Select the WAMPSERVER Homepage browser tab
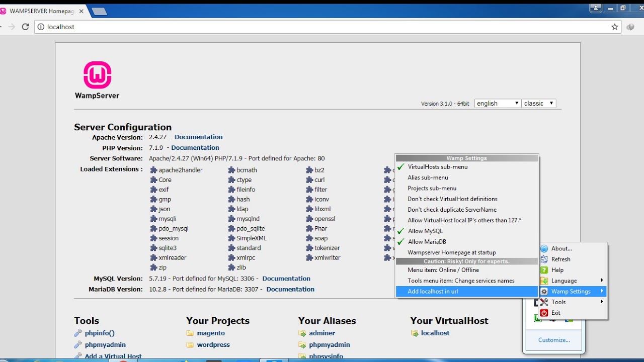 click(42, 11)
